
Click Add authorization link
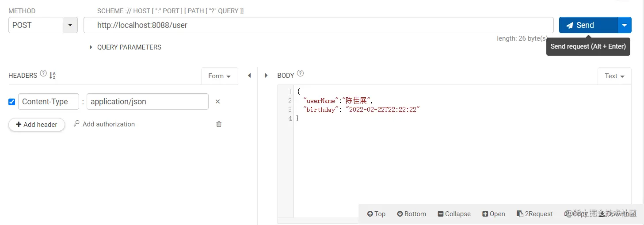[104, 124]
